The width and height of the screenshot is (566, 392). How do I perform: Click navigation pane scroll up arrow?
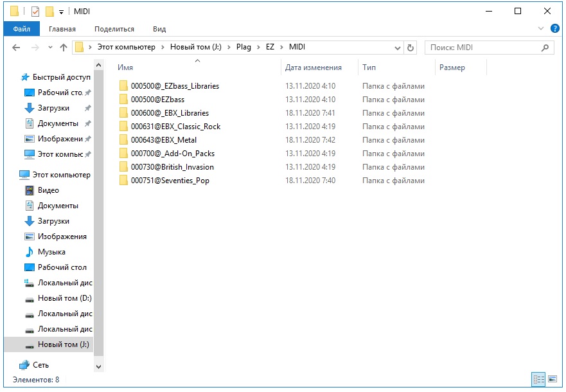[x=98, y=66]
